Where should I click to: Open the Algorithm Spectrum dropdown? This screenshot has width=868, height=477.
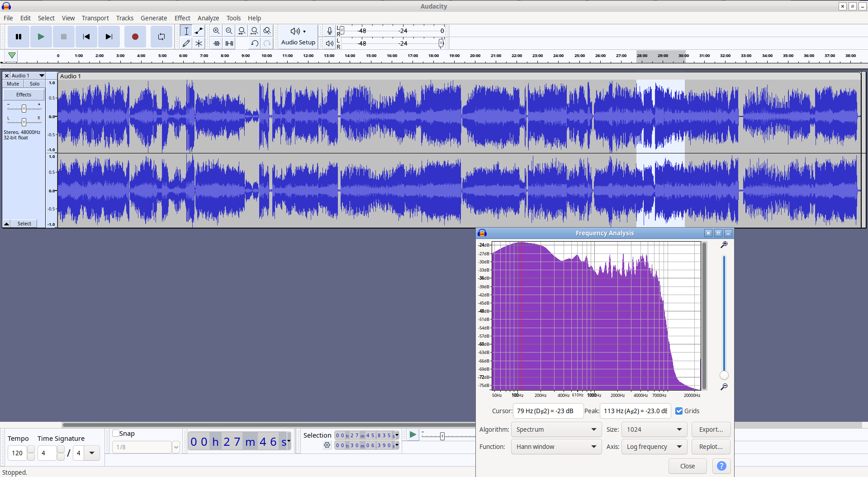pos(556,429)
